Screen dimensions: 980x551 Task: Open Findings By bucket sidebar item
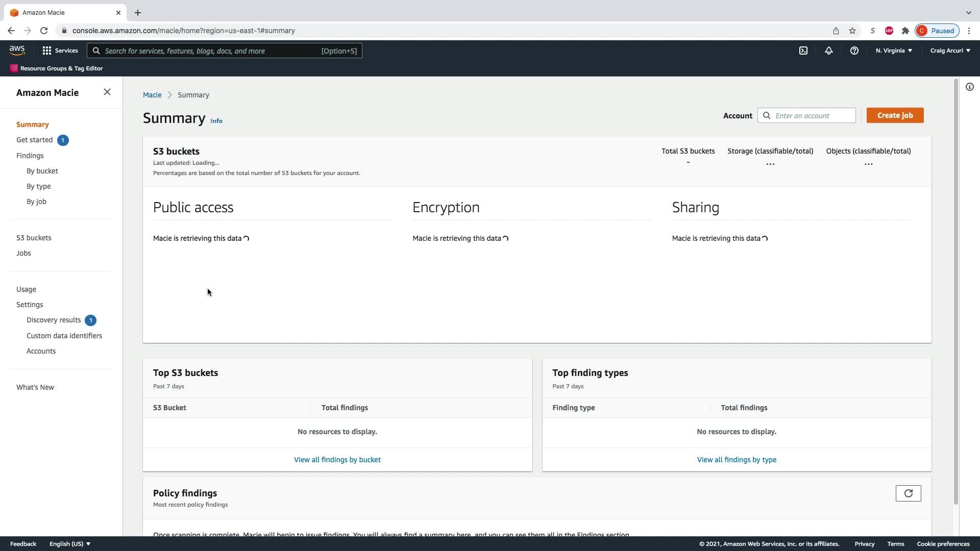(42, 171)
